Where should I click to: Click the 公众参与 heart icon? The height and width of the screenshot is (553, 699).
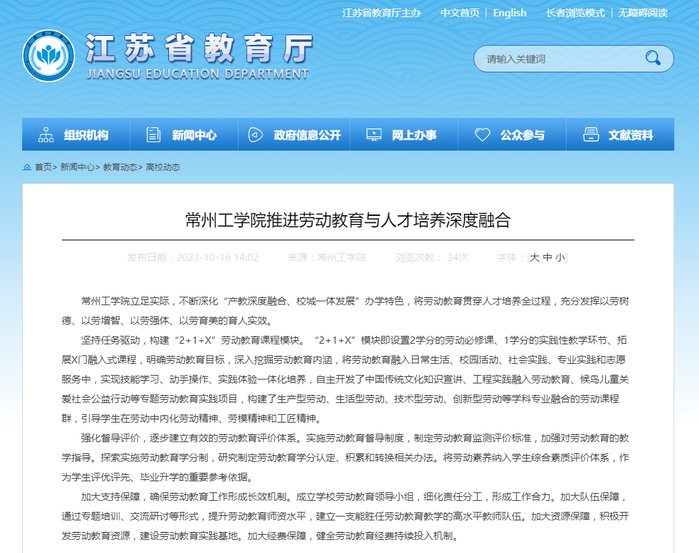tap(482, 135)
